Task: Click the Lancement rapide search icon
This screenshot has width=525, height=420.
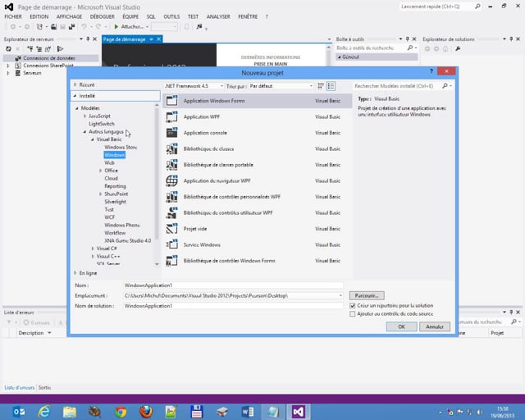Action: pos(477,7)
